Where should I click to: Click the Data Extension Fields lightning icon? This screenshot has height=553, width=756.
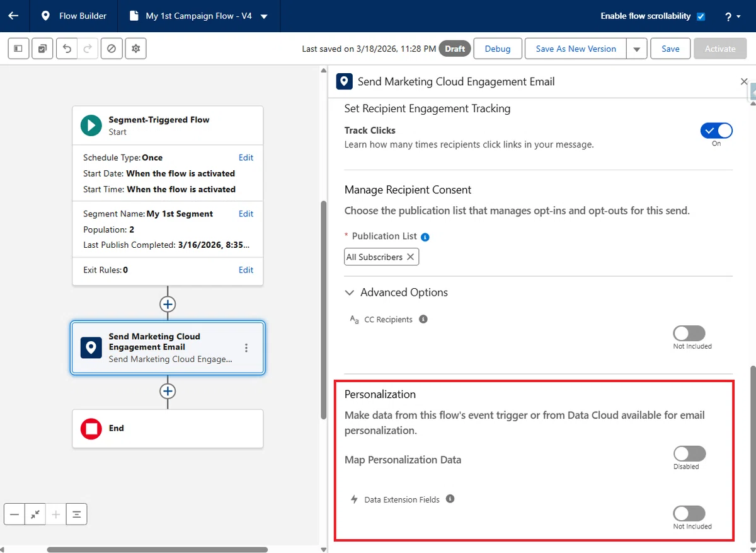355,499
